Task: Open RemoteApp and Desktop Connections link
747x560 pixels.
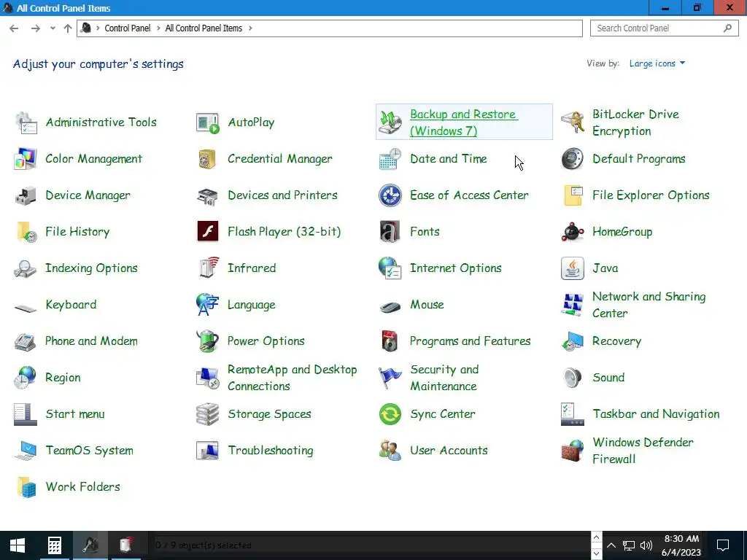Action: 292,378
